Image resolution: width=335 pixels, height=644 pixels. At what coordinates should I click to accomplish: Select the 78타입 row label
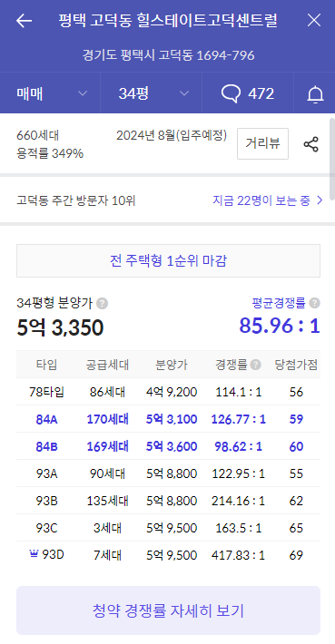pyautogui.click(x=46, y=392)
